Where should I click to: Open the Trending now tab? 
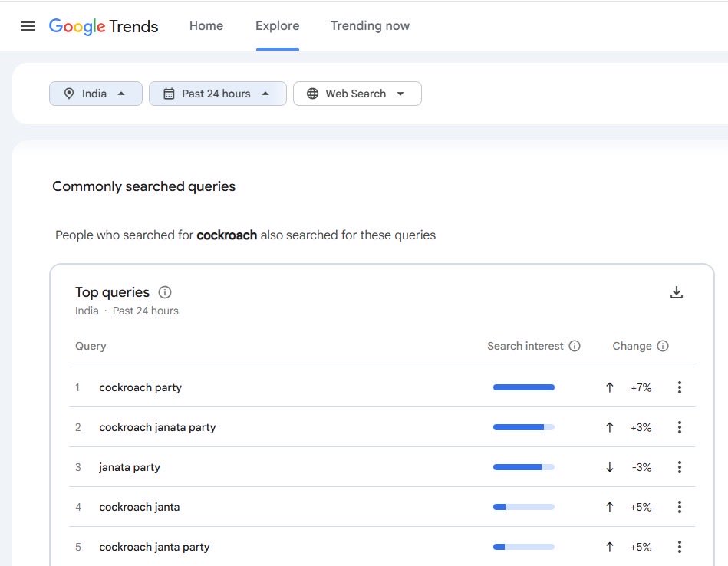(x=370, y=25)
